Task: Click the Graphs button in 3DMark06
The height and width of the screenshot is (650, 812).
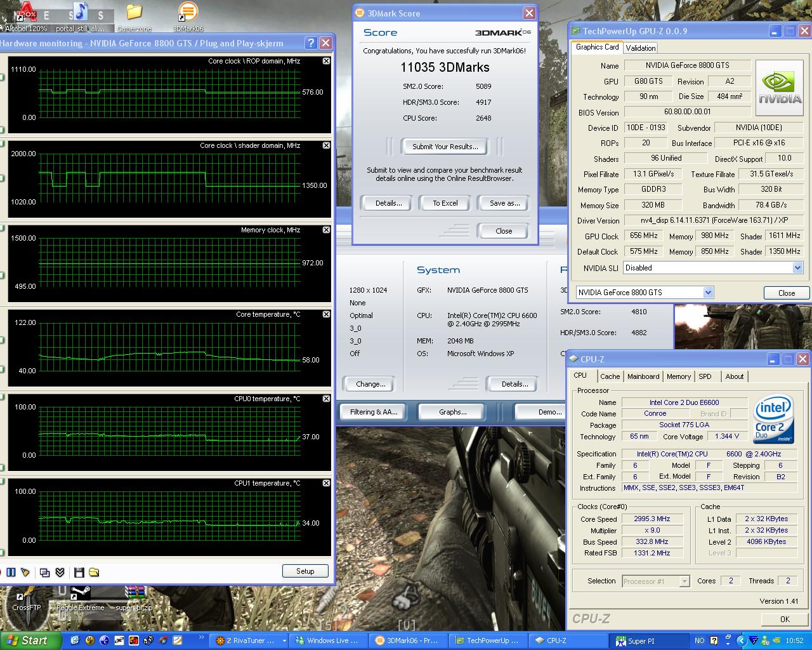Action: click(452, 412)
